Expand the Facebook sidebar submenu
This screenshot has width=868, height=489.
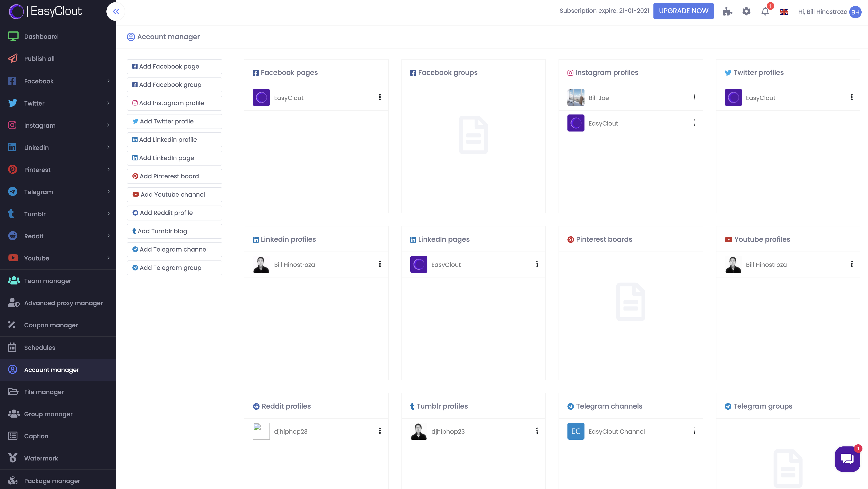coord(108,81)
